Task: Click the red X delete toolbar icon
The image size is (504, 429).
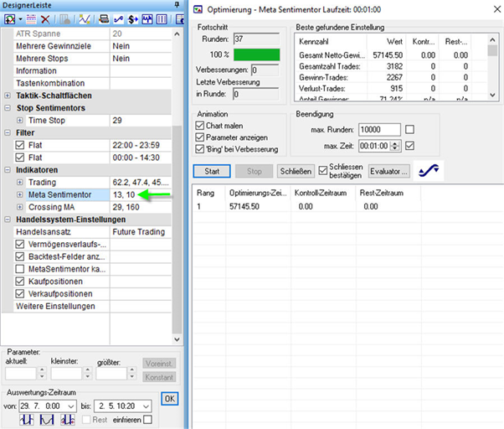Action: (45, 19)
